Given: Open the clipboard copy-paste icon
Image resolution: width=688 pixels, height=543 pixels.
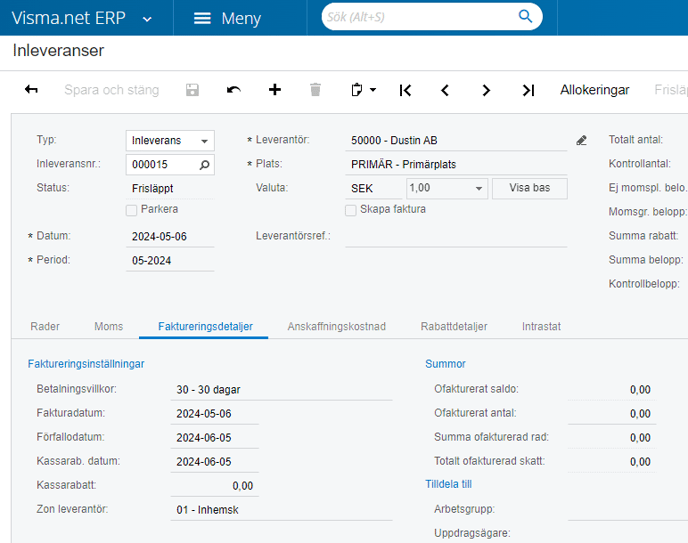Looking at the screenshot, I should pos(357,90).
